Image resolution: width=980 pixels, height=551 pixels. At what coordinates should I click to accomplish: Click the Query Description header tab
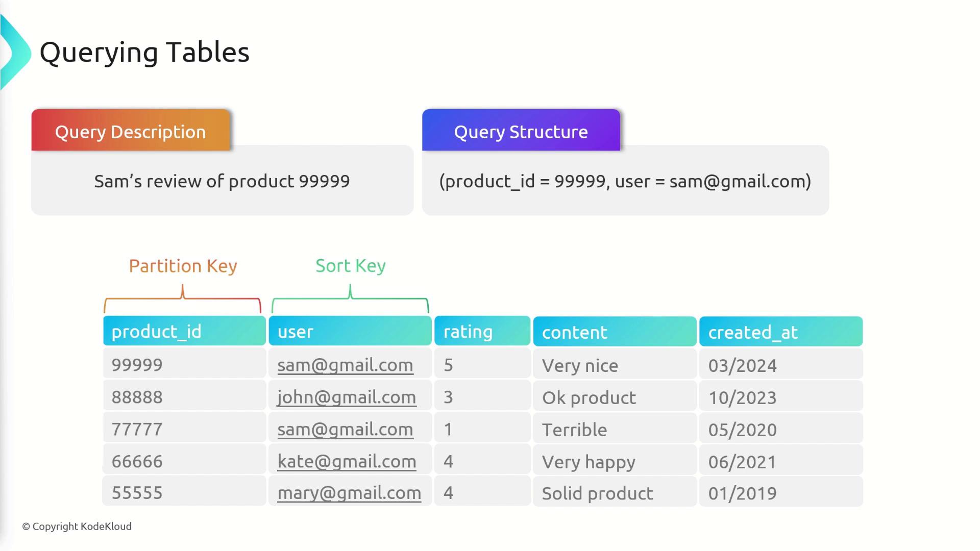coord(131,131)
